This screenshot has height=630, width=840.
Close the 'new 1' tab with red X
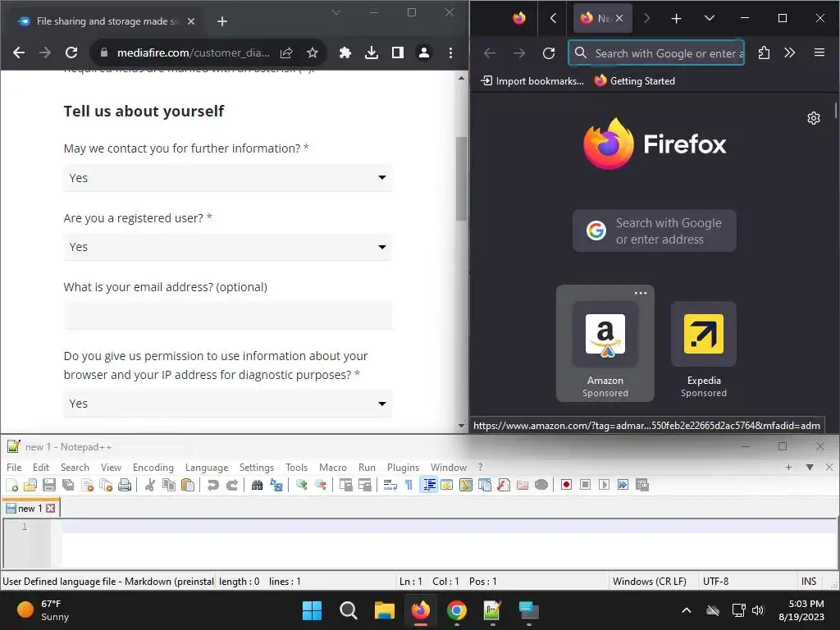tap(50, 508)
